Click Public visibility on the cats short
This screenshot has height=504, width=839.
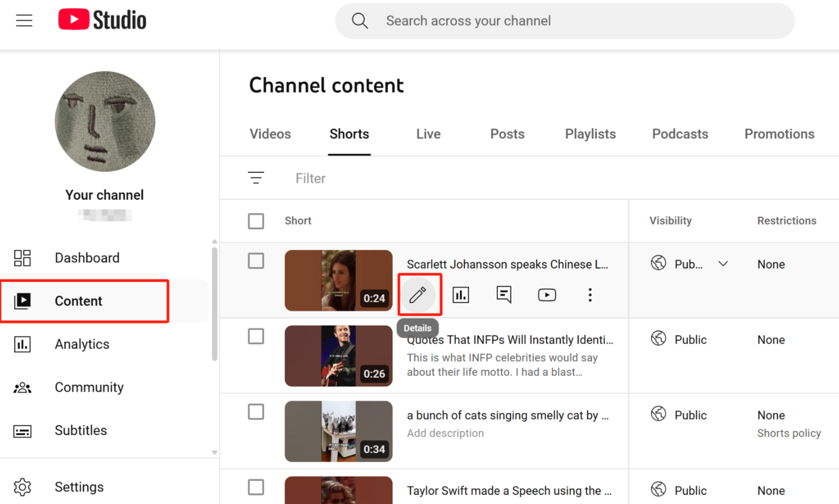[690, 415]
